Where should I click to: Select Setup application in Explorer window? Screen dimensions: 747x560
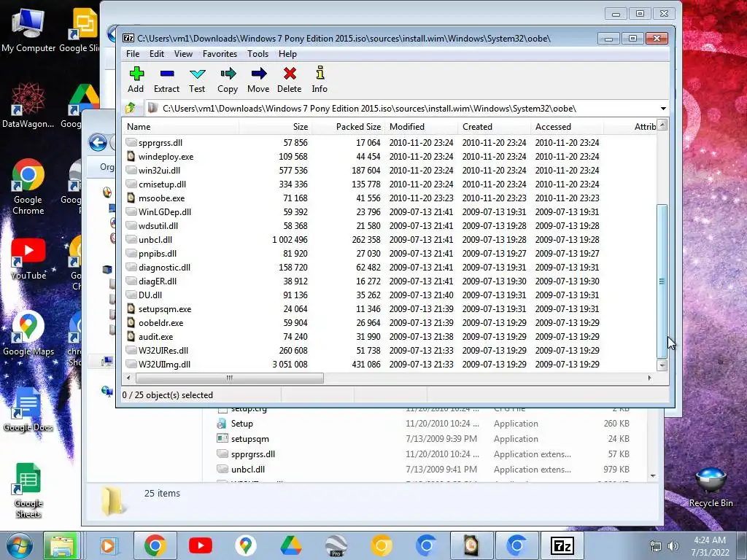pyautogui.click(x=242, y=424)
